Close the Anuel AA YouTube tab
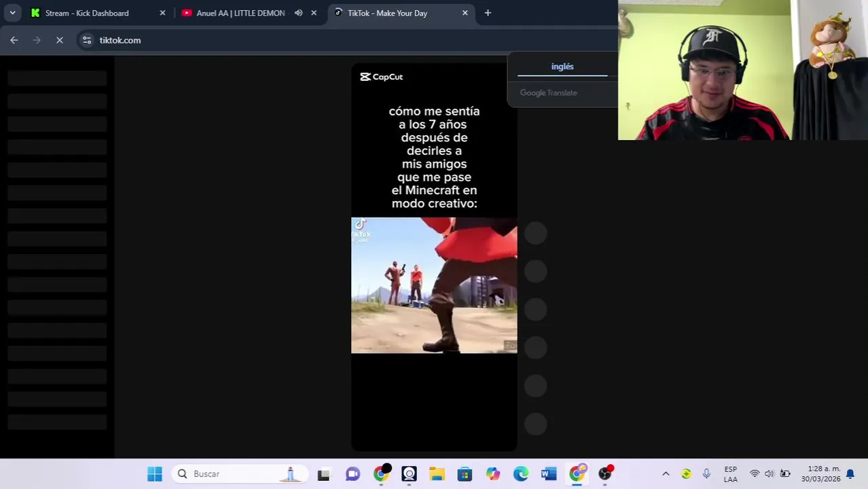Screen dimensions: 868x489 tap(314, 13)
